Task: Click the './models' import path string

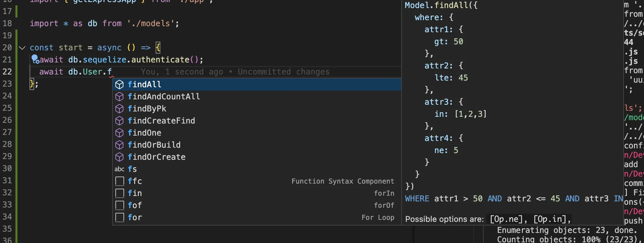Action: click(x=151, y=23)
